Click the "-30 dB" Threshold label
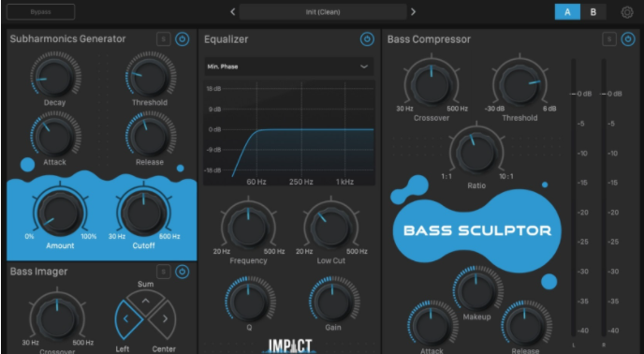 (x=494, y=109)
